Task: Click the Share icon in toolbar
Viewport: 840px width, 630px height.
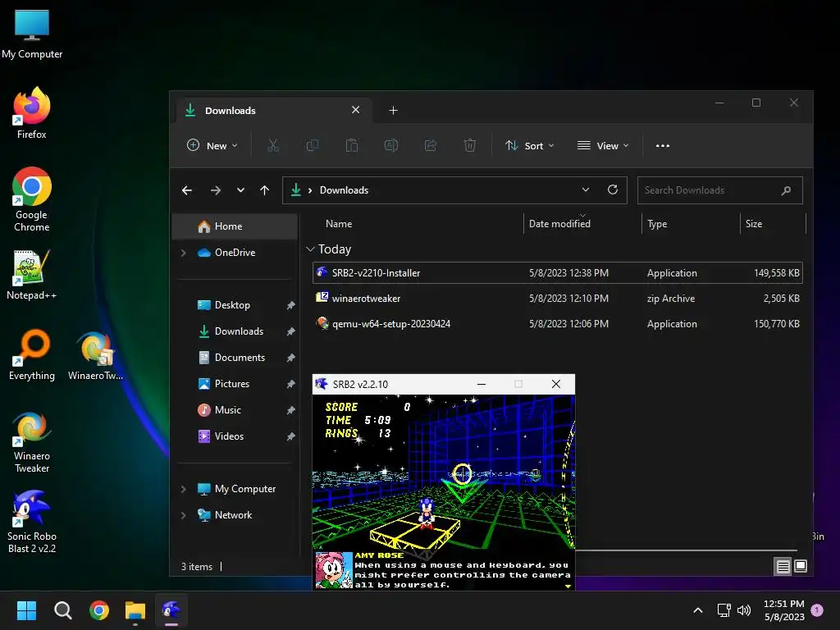Action: (431, 145)
